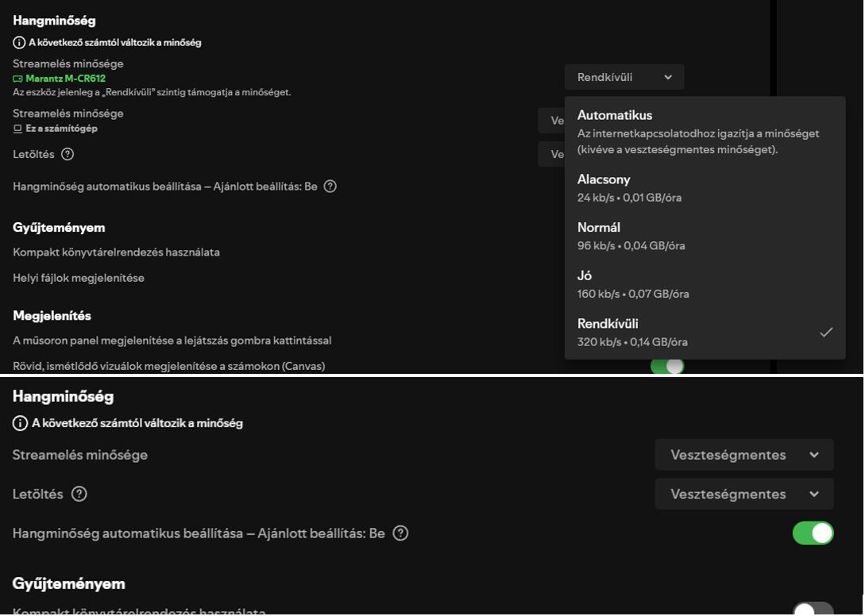The image size is (865, 616).
Task: Click help icon next to lower Letöltés
Action: point(79,494)
